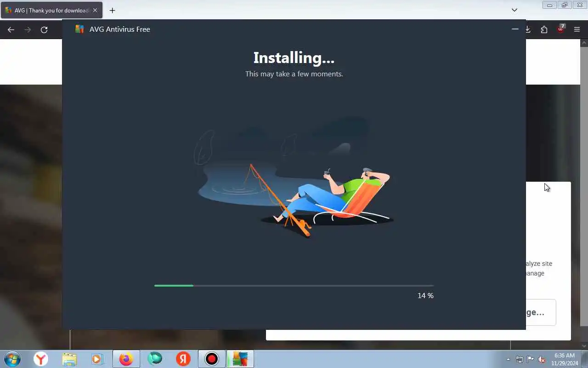
Task: Click the red extension badge icon
Action: click(560, 29)
